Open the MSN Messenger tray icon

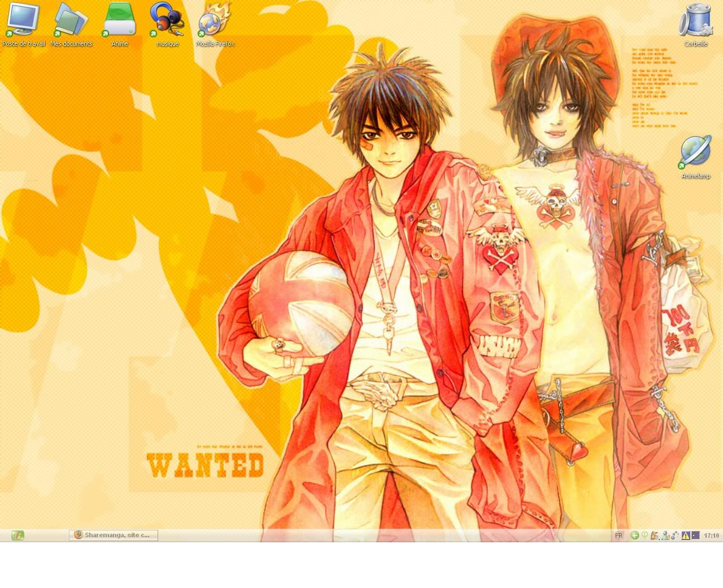pos(665,535)
